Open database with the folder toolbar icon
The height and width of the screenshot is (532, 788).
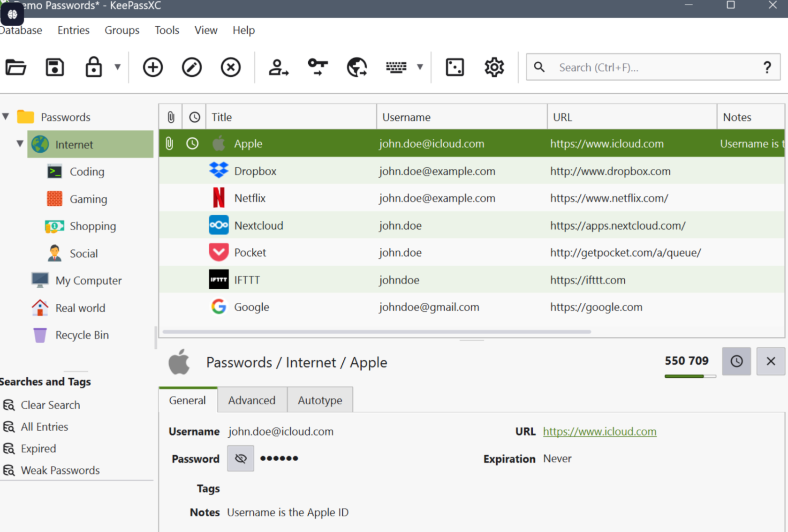[16, 67]
